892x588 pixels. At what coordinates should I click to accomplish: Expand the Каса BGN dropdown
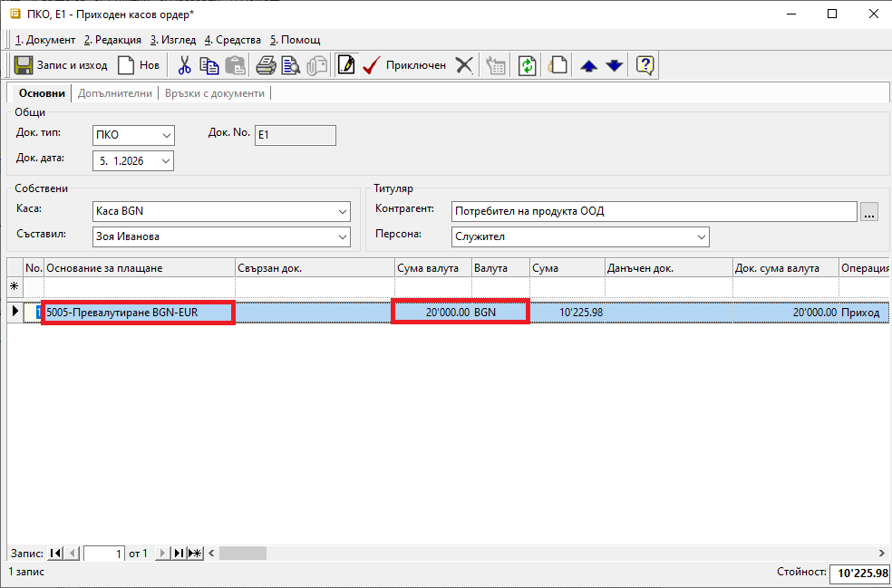point(342,211)
